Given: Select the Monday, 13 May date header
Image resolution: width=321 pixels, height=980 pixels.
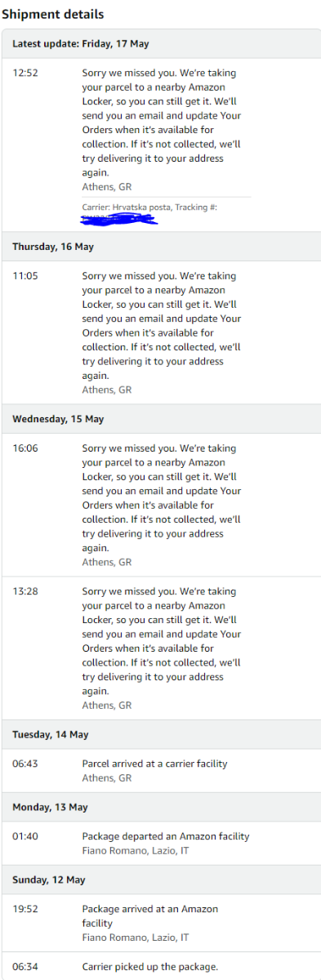Looking at the screenshot, I should (161, 807).
